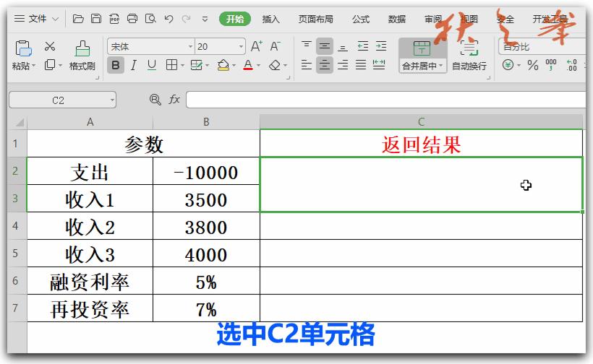Select cell containing -10000
593x364 pixels.
[x=206, y=171]
